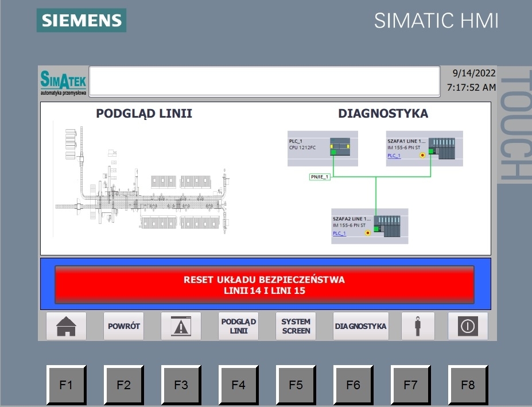Click the F8 function key

pyautogui.click(x=468, y=385)
